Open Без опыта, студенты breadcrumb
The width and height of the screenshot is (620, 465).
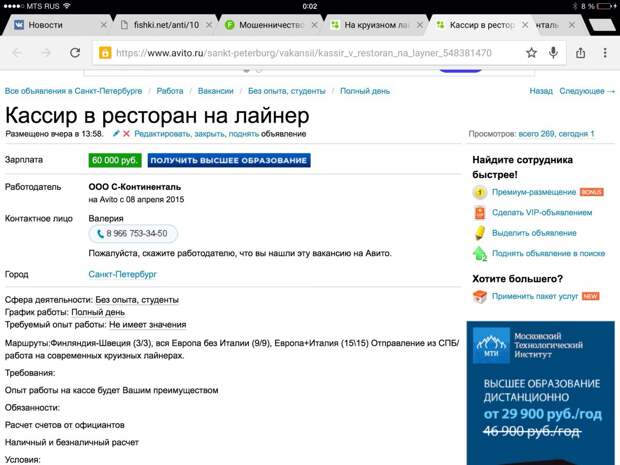(287, 91)
